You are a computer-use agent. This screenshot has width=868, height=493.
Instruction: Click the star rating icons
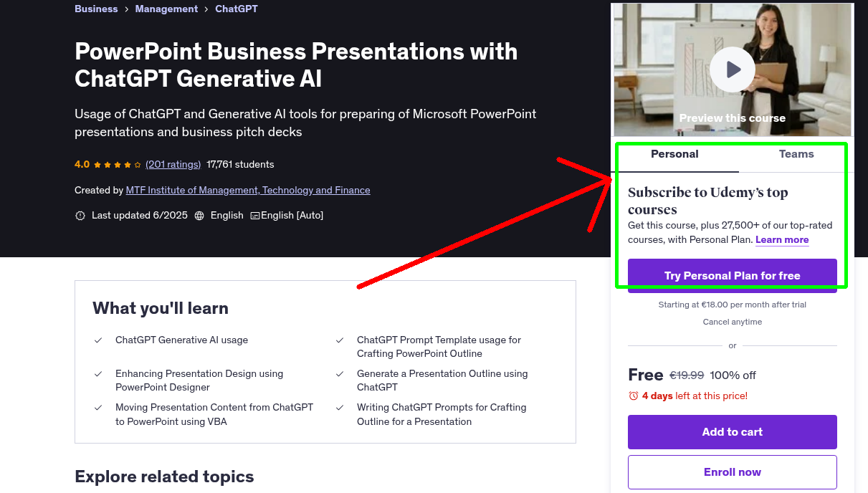tap(118, 164)
